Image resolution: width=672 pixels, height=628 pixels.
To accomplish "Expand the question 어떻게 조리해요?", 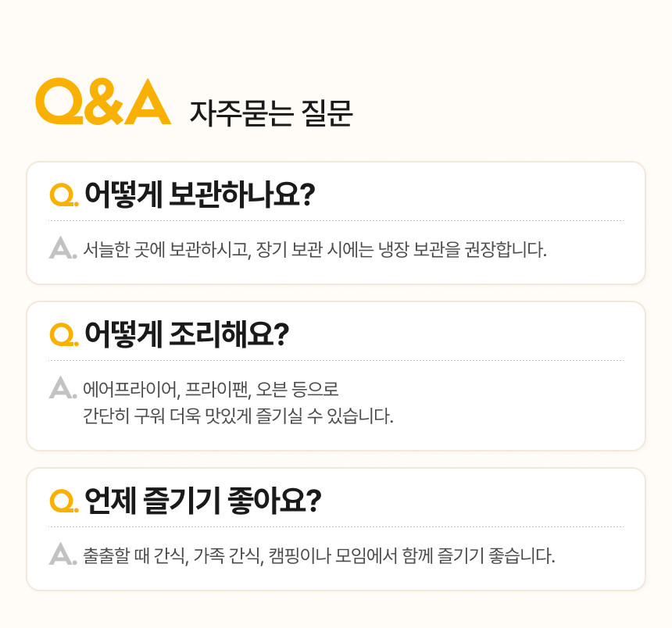I will pyautogui.click(x=186, y=334).
